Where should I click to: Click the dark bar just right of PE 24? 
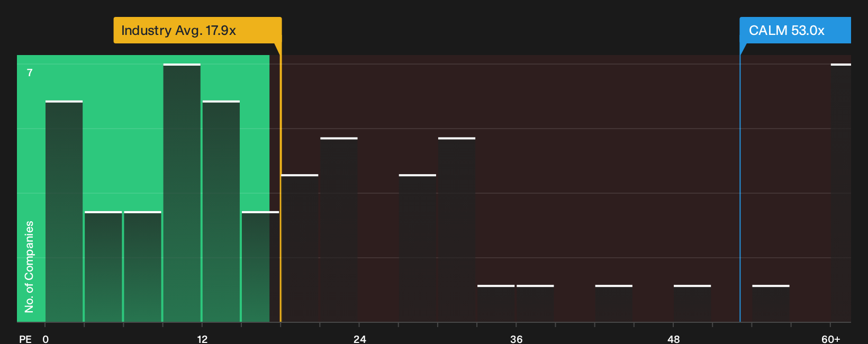[x=418, y=248]
